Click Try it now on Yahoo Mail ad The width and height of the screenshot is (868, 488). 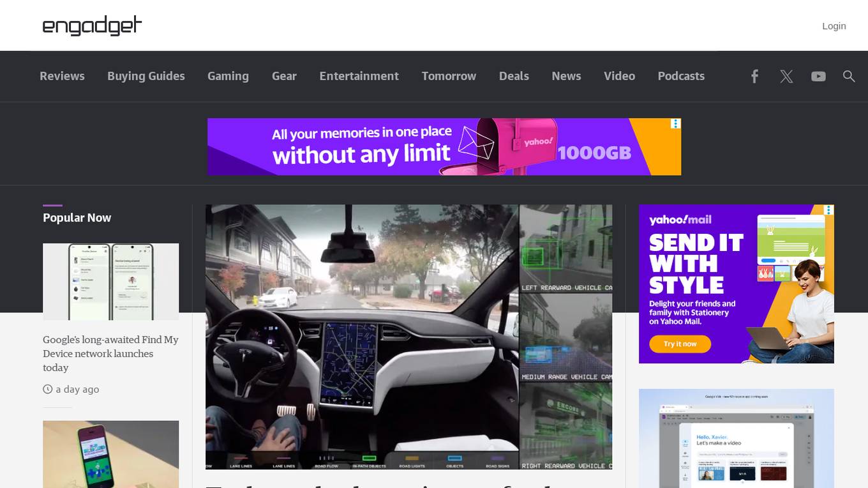[x=680, y=344]
